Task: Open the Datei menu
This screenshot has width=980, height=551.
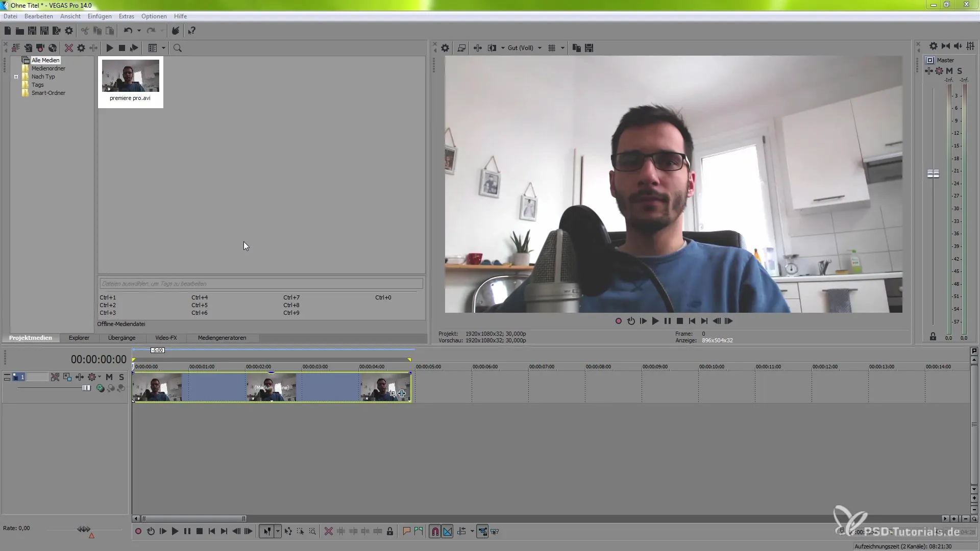Action: pos(10,16)
